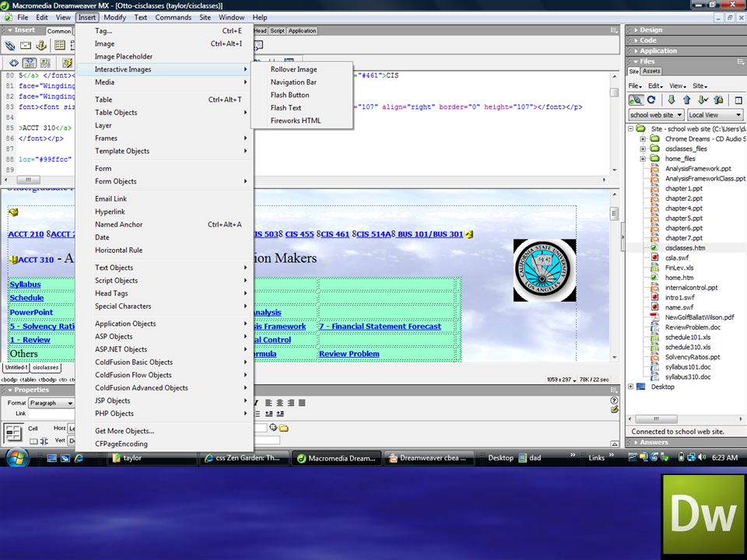Expand the Chrome Dreams folder

click(x=643, y=138)
